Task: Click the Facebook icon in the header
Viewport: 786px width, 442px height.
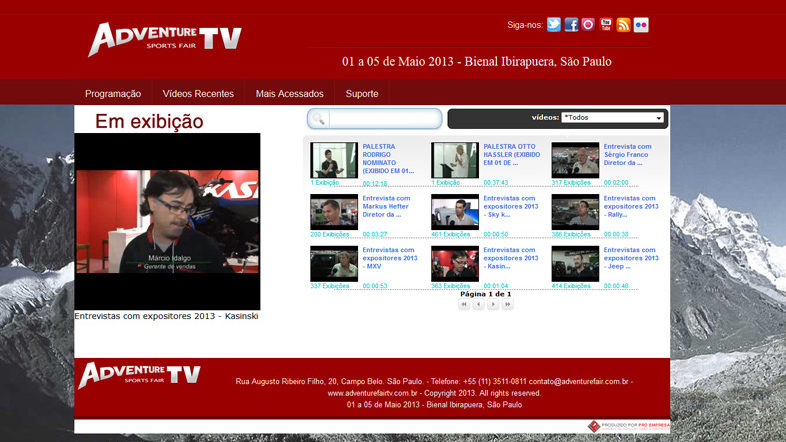Action: 571,25
